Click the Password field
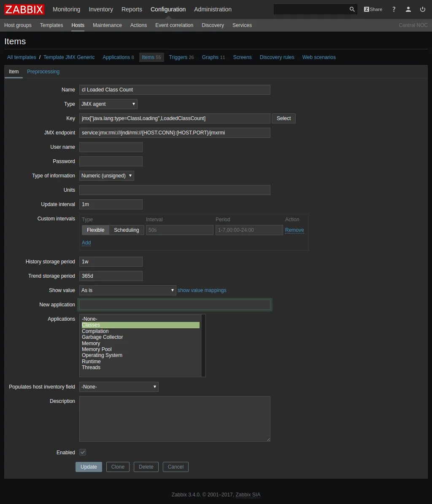Image resolution: width=432 pixels, height=504 pixels. click(x=111, y=161)
